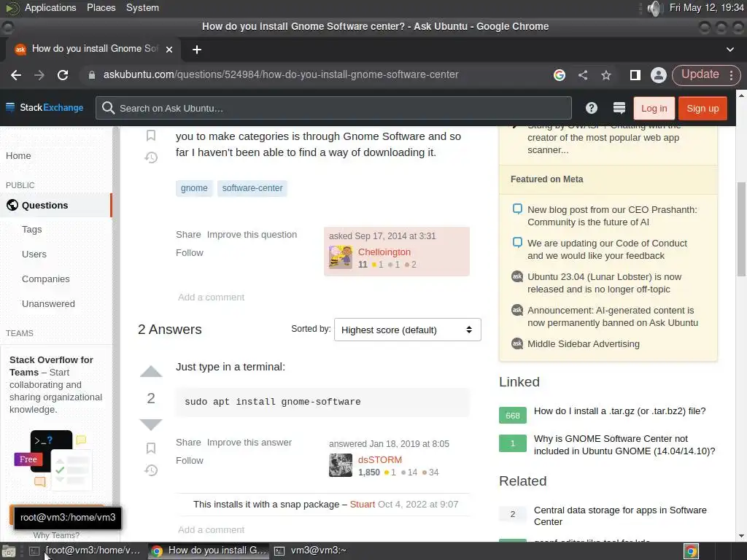Viewport: 747px width, 560px height.
Task: Add a comment on the question
Action: point(211,297)
